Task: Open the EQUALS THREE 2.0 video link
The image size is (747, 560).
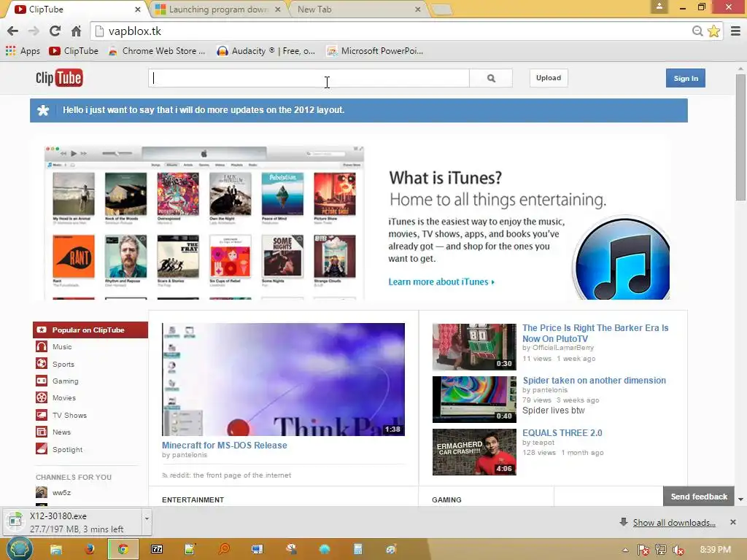Action: tap(562, 433)
